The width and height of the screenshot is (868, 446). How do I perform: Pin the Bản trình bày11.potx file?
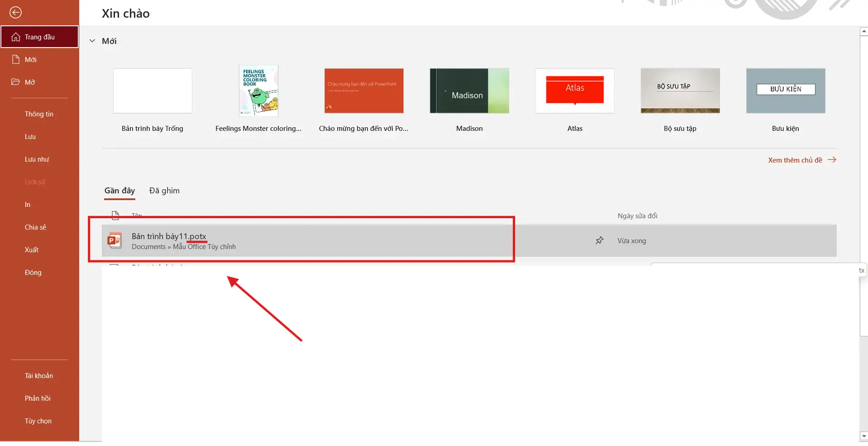click(599, 240)
